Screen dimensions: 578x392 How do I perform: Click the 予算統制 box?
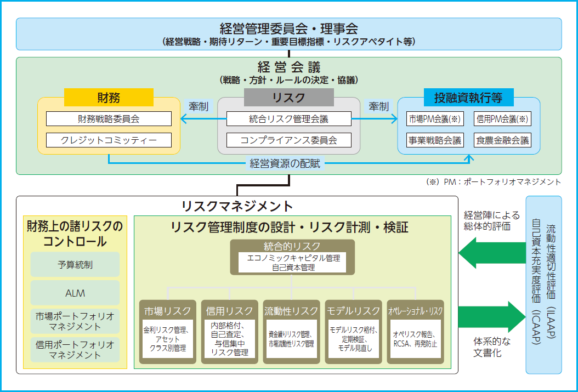(75, 264)
